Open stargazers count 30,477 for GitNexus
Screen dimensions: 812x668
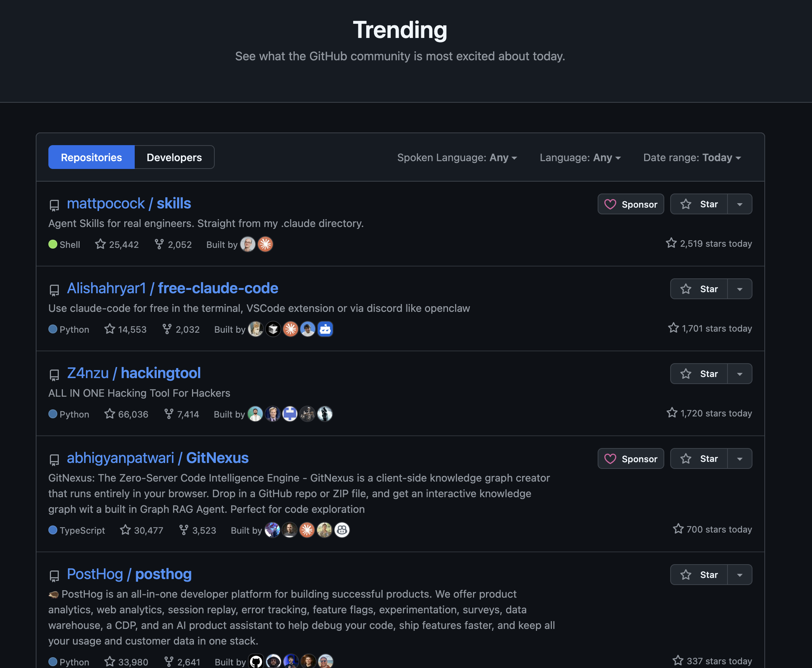pos(142,530)
